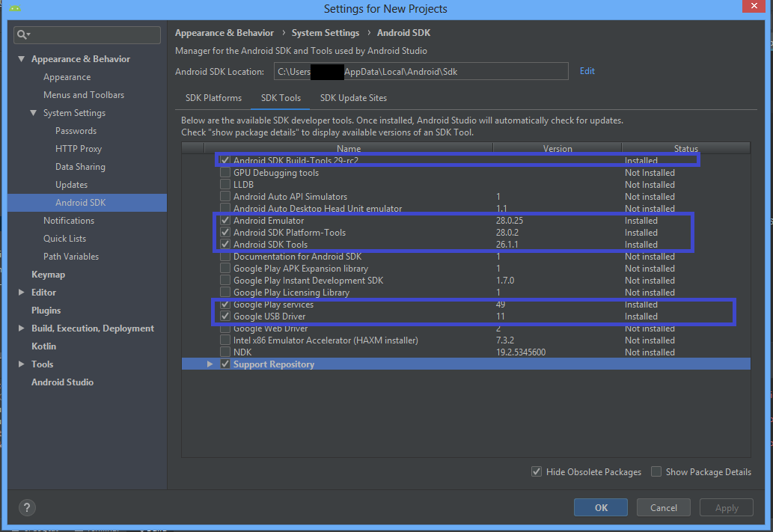Expand Build, Execution, Deployment node
This screenshot has width=773, height=532.
click(21, 328)
